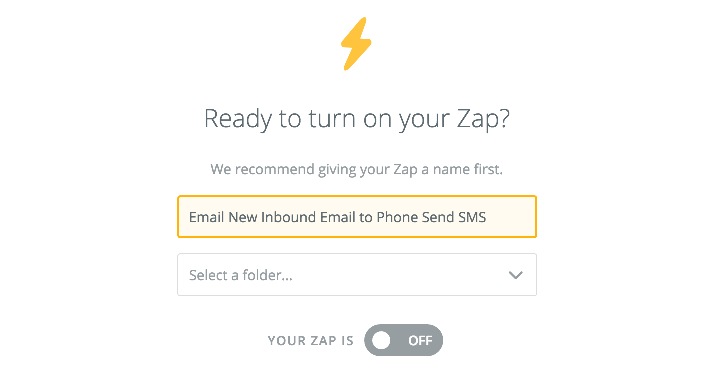The image size is (722, 389).
Task: Focus the Zap name input field
Action: 357,216
